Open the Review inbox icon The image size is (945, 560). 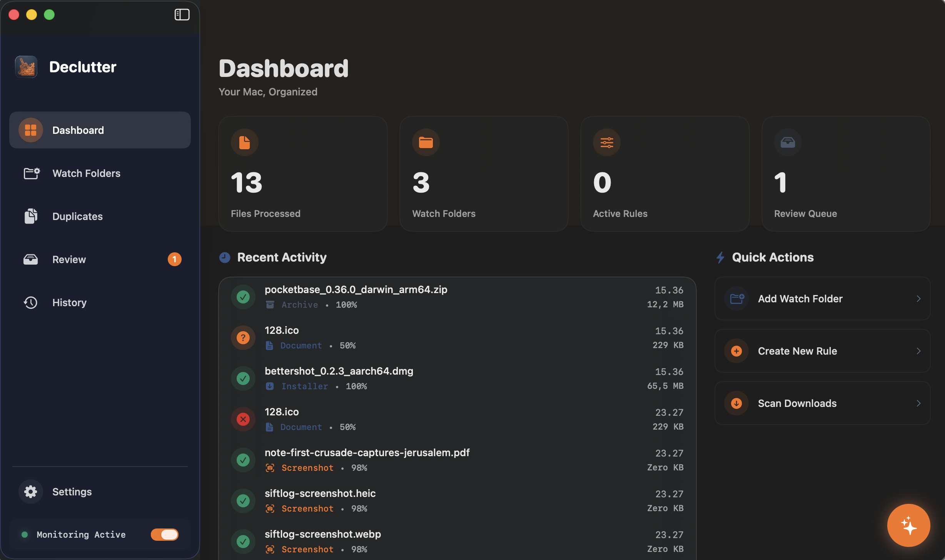pos(31,259)
